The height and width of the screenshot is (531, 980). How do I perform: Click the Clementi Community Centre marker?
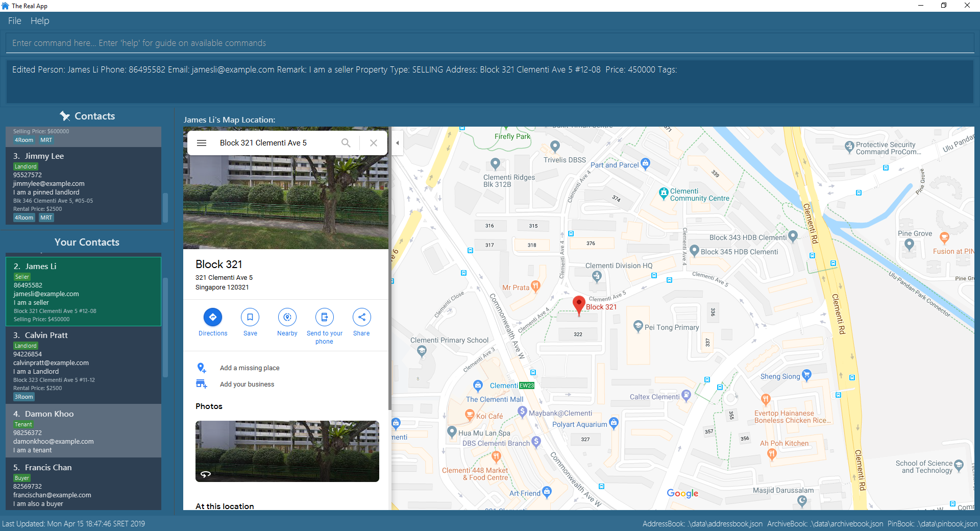(664, 193)
